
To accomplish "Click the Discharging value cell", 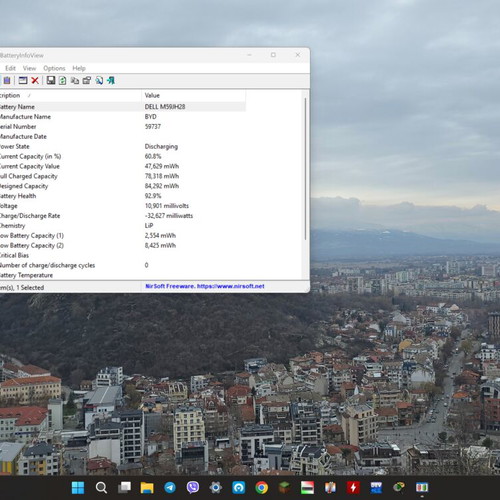I will (x=161, y=146).
